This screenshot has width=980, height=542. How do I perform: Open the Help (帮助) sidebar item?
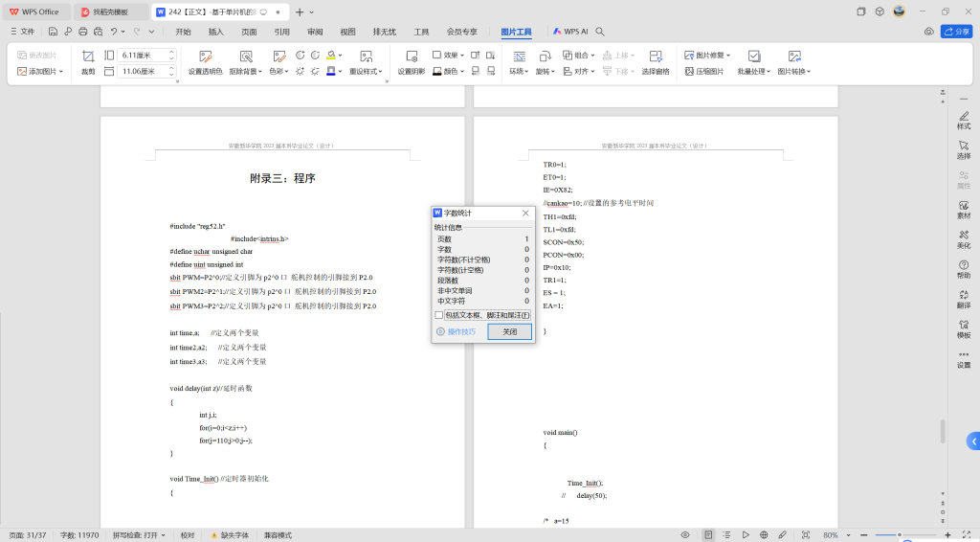click(x=964, y=269)
